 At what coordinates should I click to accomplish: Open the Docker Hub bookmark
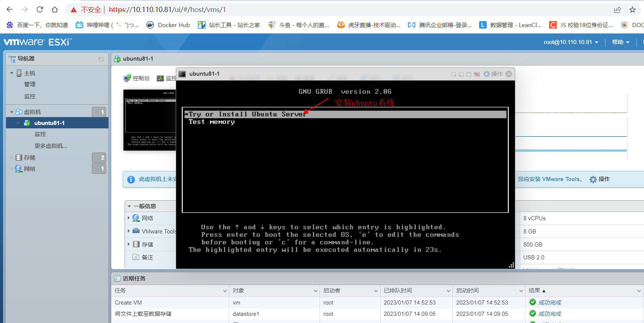168,25
